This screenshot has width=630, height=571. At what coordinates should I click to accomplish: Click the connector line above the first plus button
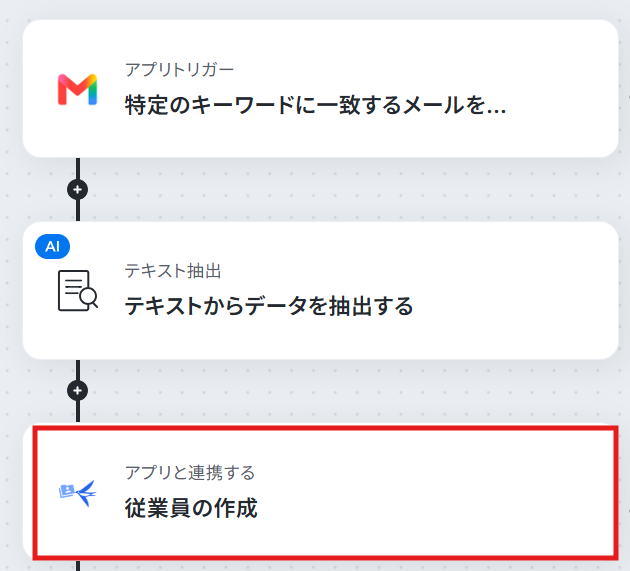[78, 168]
